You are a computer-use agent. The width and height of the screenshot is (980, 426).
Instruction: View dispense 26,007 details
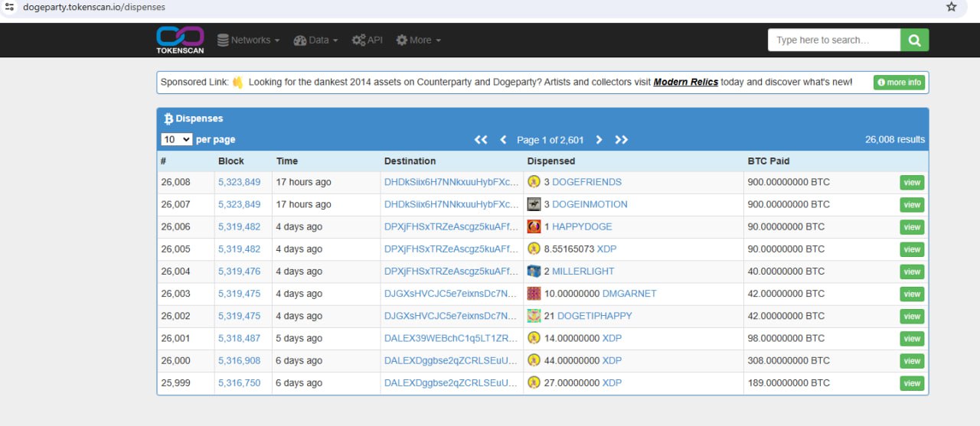pyautogui.click(x=911, y=204)
